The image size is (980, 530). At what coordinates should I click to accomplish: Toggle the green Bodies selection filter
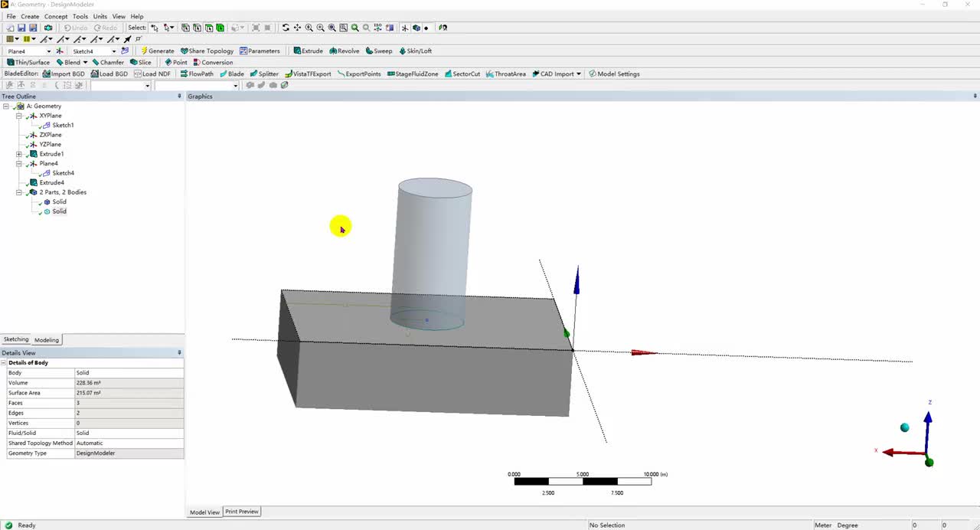pos(220,28)
